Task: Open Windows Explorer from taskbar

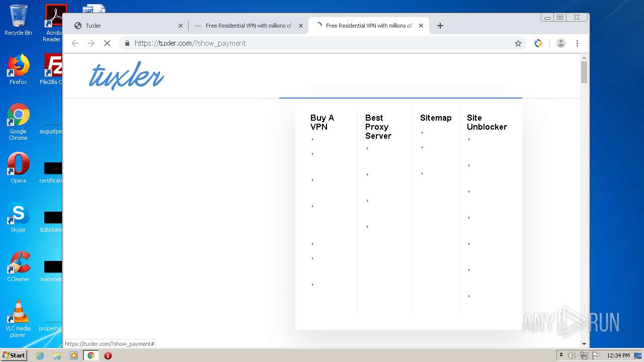Action: click(57, 355)
